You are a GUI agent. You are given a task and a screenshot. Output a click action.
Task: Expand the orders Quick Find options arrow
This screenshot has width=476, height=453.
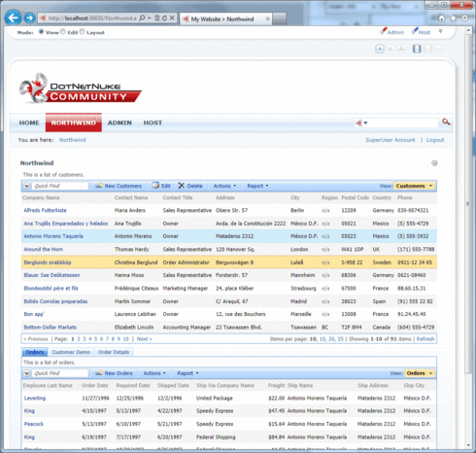(x=26, y=373)
